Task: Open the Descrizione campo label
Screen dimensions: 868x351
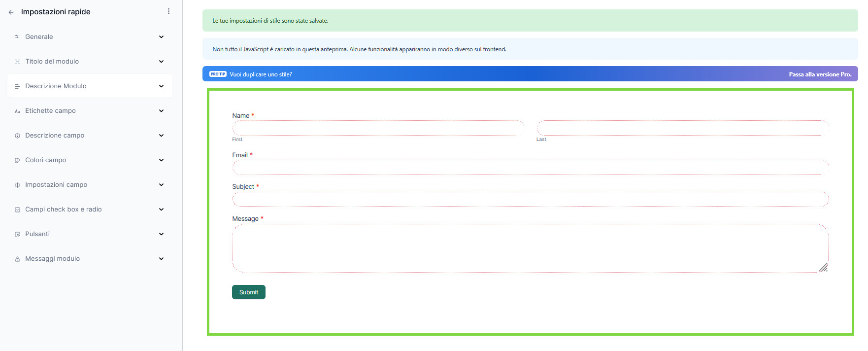Action: pos(55,135)
